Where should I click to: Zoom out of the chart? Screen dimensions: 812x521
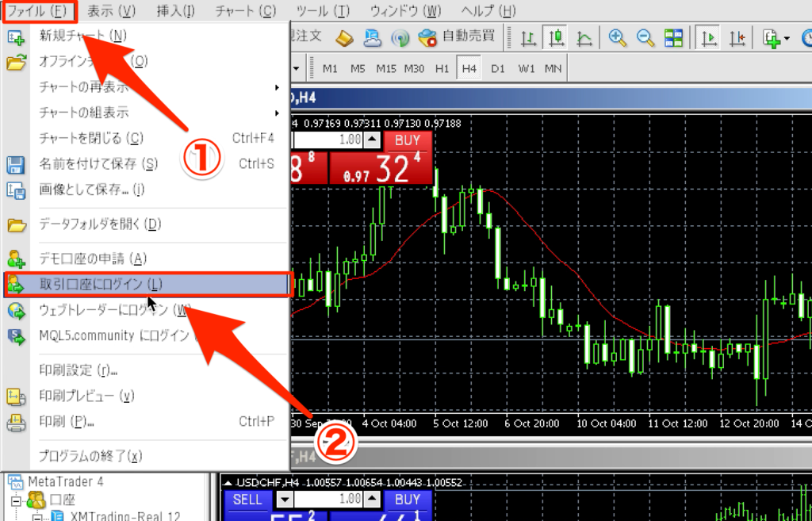click(x=645, y=37)
